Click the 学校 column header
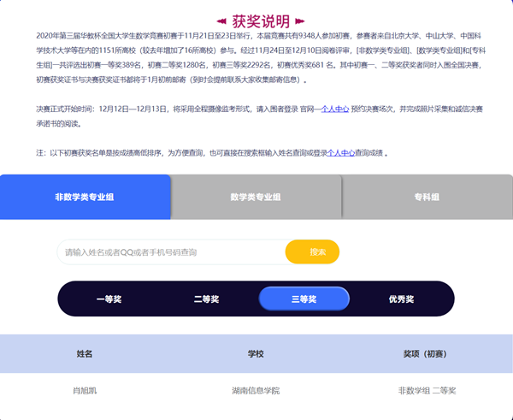The width and height of the screenshot is (513, 420). [256, 353]
